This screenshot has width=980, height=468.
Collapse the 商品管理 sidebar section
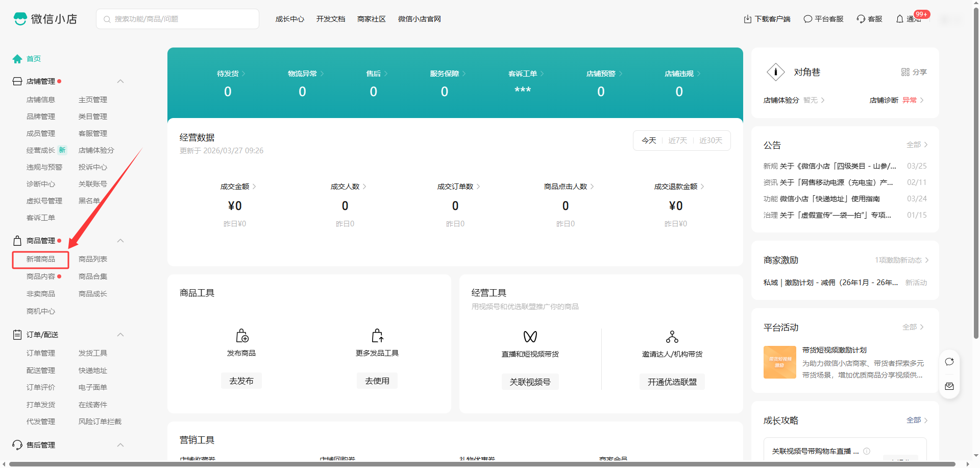click(x=120, y=241)
